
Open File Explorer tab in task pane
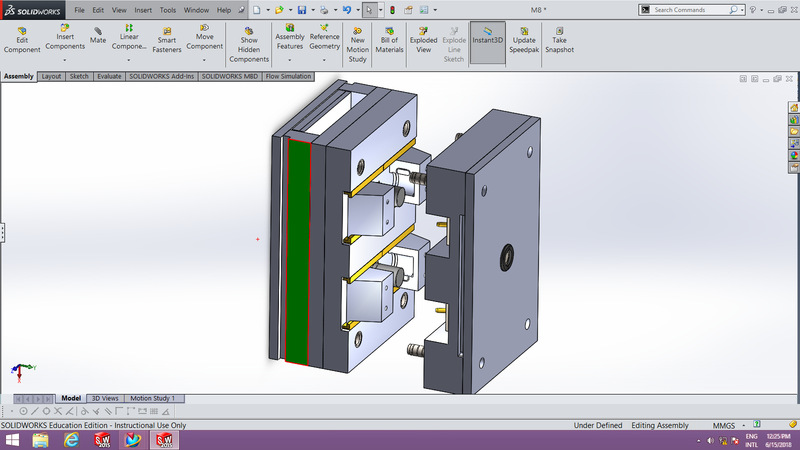tap(794, 132)
